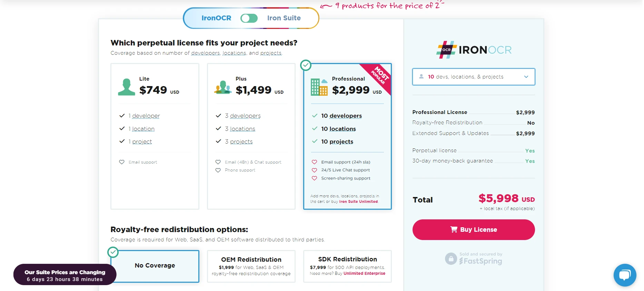Click the FastSpring lock icon
Image resolution: width=644 pixels, height=291 pixels.
451,259
